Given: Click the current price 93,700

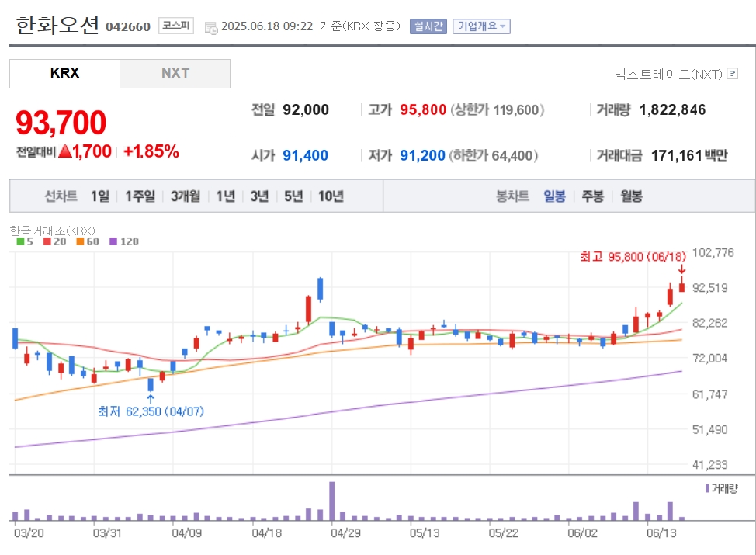Looking at the screenshot, I should [61, 123].
